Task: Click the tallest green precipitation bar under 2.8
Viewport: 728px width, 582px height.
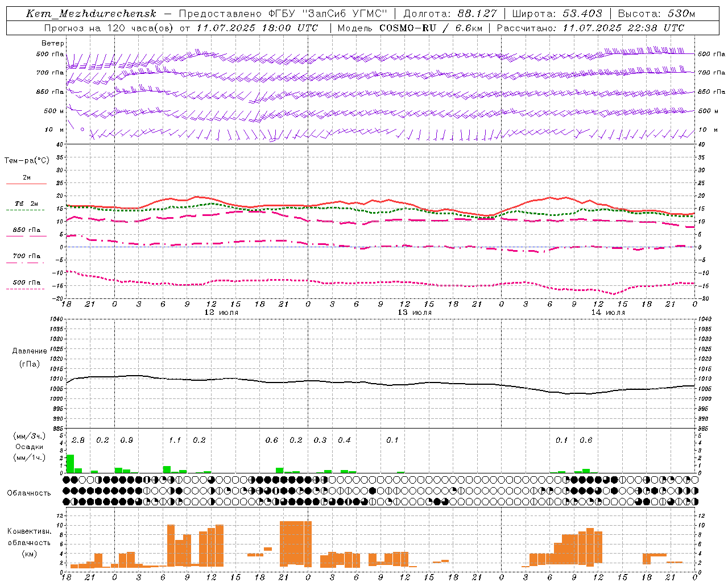Action: 70,464
